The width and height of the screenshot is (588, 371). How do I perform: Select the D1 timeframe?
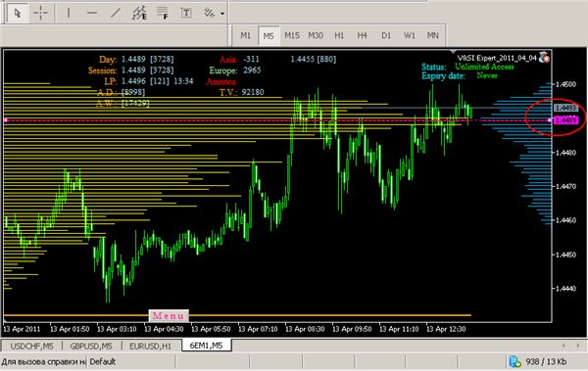pos(386,35)
